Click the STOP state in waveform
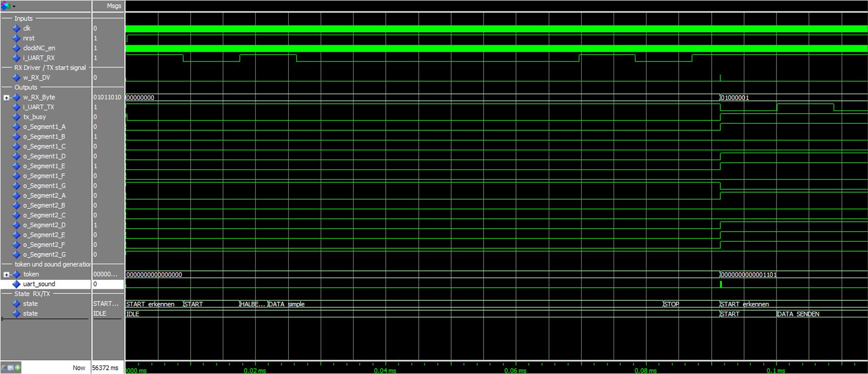 tap(672, 304)
